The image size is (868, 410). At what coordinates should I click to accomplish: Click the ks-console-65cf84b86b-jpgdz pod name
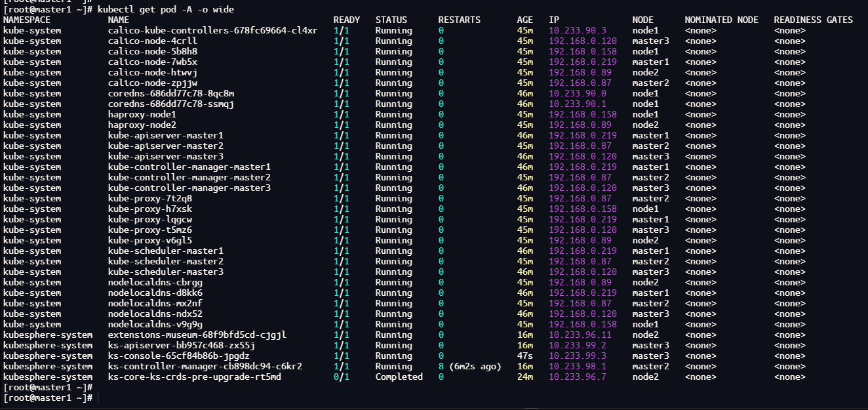[x=181, y=356]
